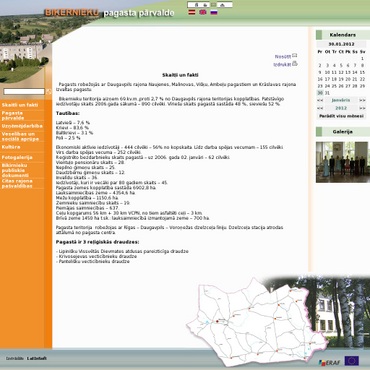Click the Lattelsoft developer link in footer

click(37, 359)
